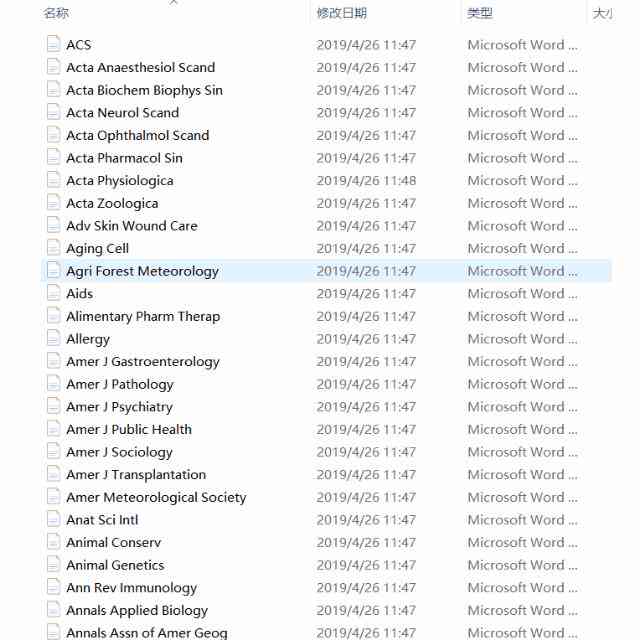Click the Ann Rev Immunology document icon

53,587
